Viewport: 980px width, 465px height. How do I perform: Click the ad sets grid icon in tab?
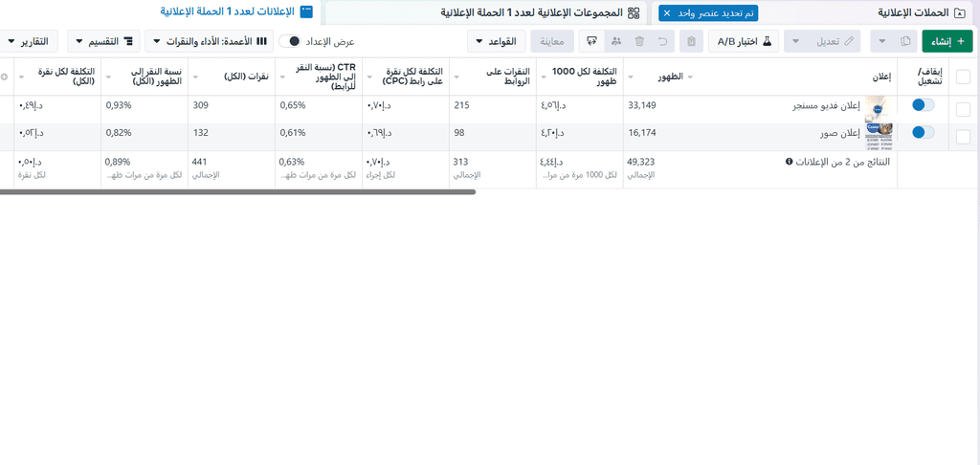point(635,12)
